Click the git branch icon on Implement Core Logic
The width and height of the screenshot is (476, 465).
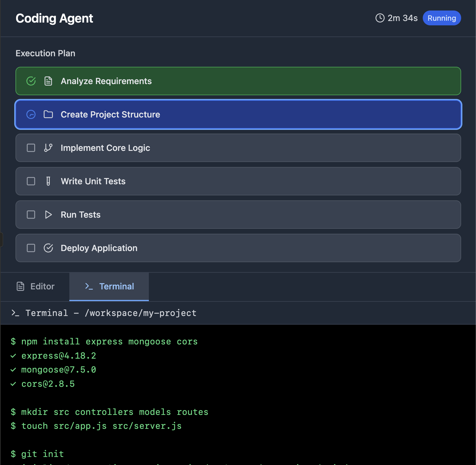(x=48, y=148)
